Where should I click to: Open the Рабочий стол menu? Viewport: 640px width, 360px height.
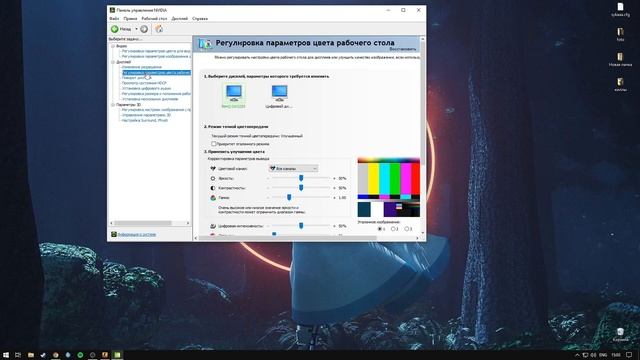click(154, 19)
